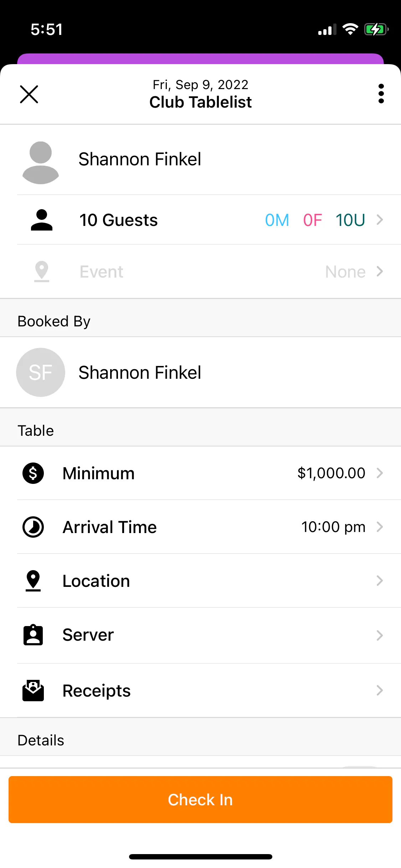
Task: Select the 0M male guest count
Action: point(277,220)
